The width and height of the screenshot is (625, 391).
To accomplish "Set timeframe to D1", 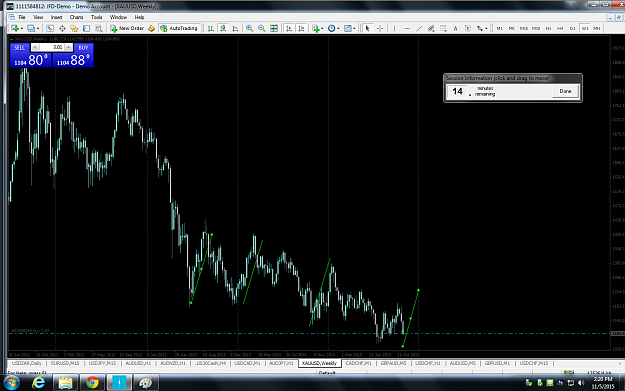I will 572,28.
